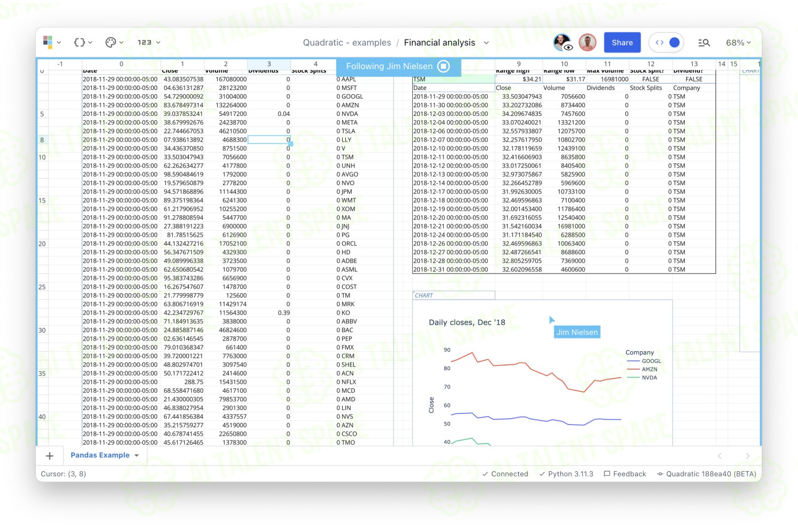Select column header 13

click(x=694, y=64)
